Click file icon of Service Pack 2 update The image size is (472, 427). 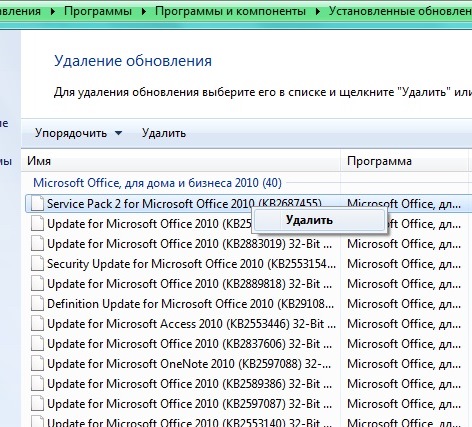coord(37,204)
